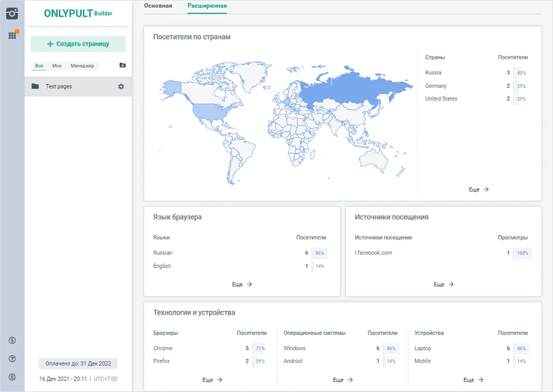Filter pages by Менеджер

tap(82, 66)
